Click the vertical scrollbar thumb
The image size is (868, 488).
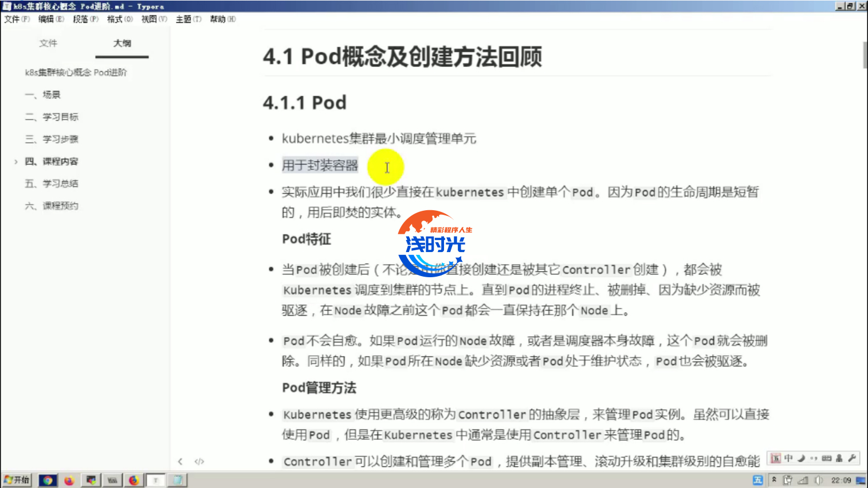pos(864,55)
